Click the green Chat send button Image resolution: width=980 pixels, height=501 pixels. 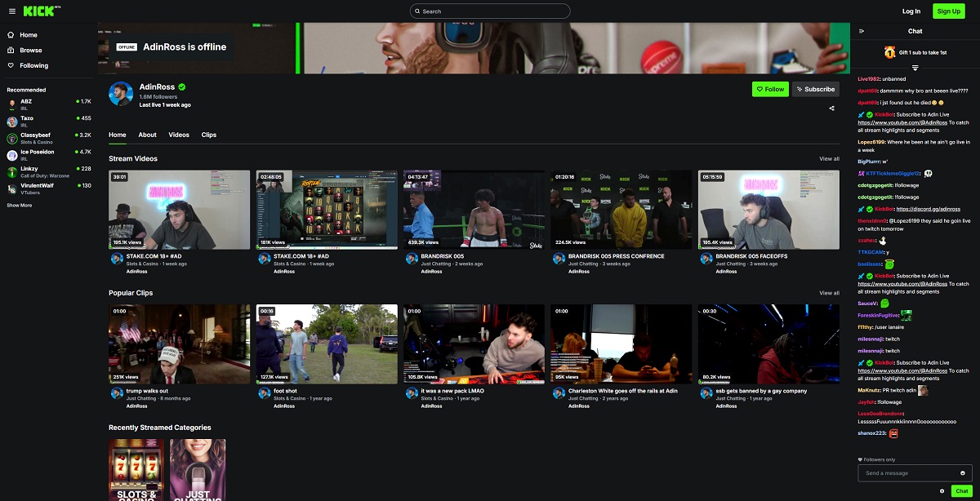point(962,490)
